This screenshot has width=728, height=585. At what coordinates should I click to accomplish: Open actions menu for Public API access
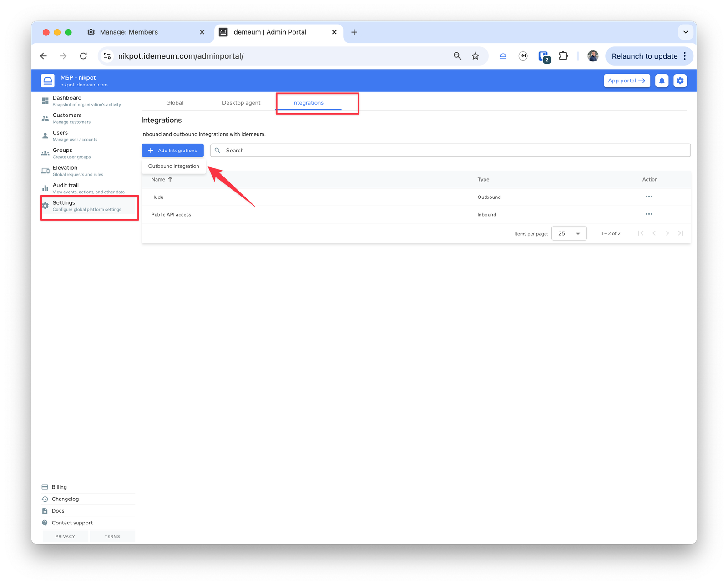tap(649, 214)
